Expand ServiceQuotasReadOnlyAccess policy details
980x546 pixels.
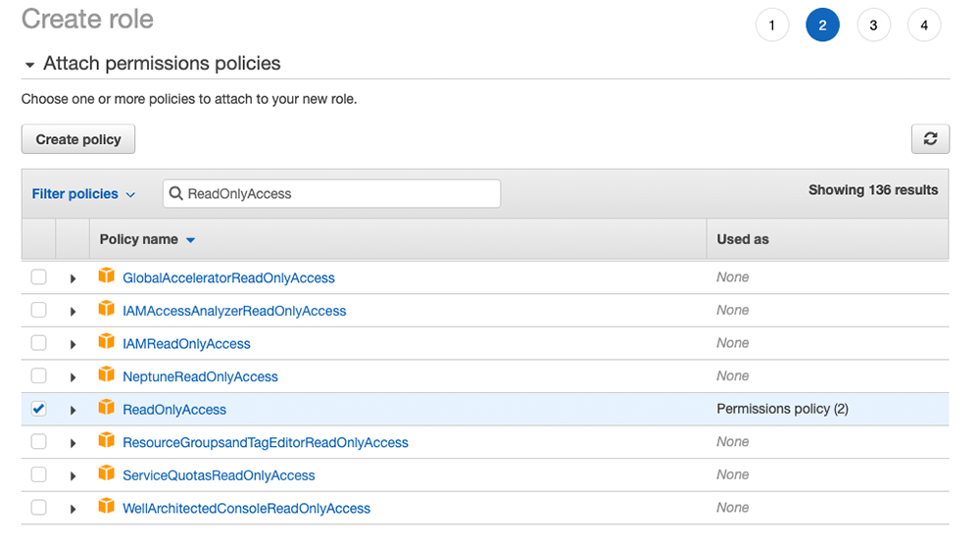pos(73,476)
